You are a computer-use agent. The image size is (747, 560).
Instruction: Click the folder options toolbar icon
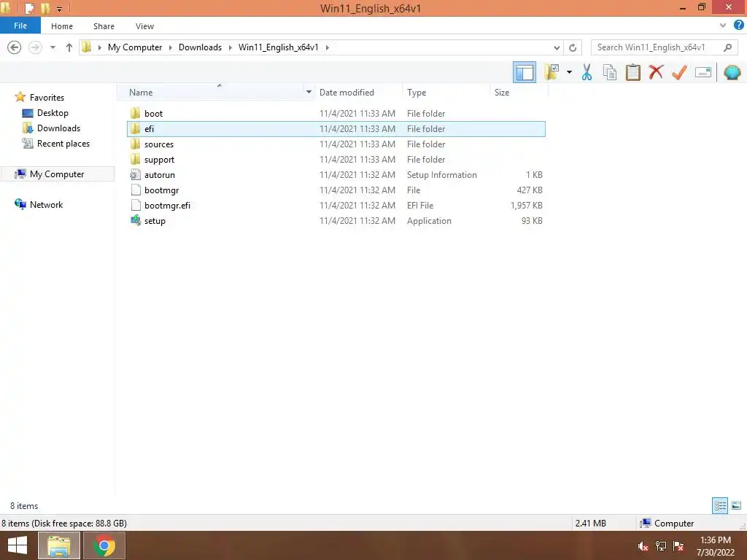point(551,72)
